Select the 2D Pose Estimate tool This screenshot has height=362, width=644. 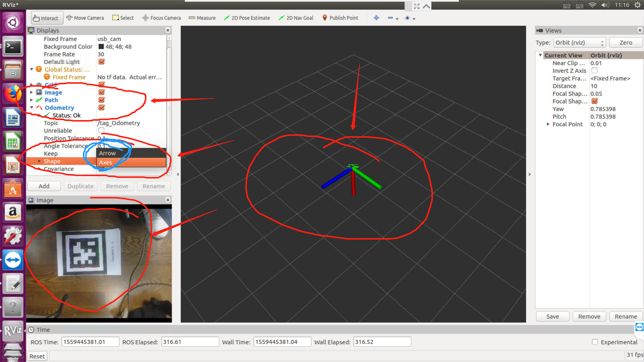(x=247, y=18)
